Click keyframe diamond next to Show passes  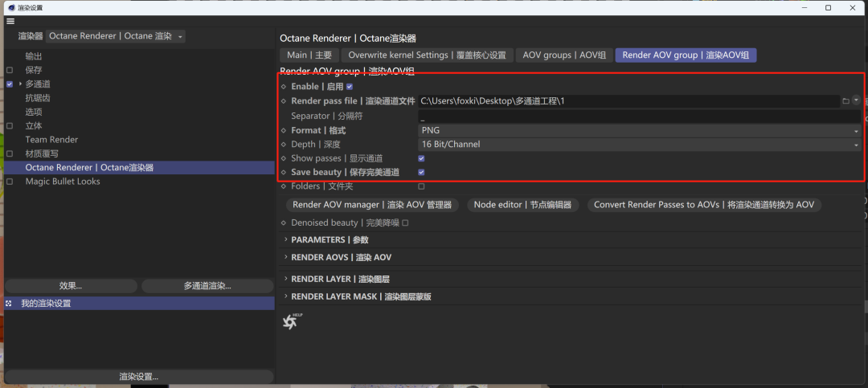(x=284, y=158)
